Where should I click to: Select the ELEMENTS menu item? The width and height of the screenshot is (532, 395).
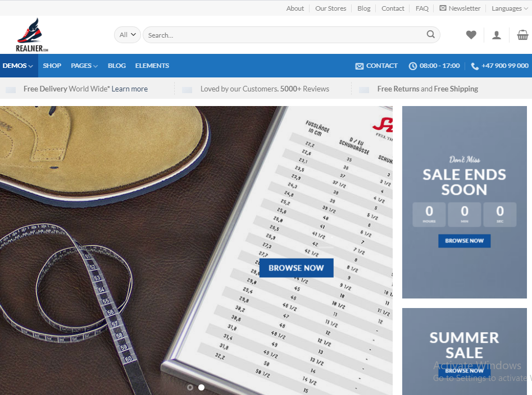(x=152, y=66)
